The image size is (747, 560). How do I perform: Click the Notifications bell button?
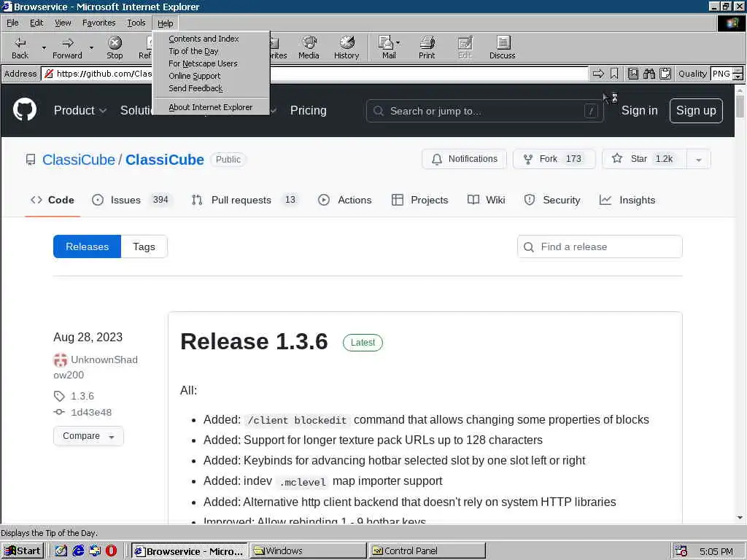464,159
